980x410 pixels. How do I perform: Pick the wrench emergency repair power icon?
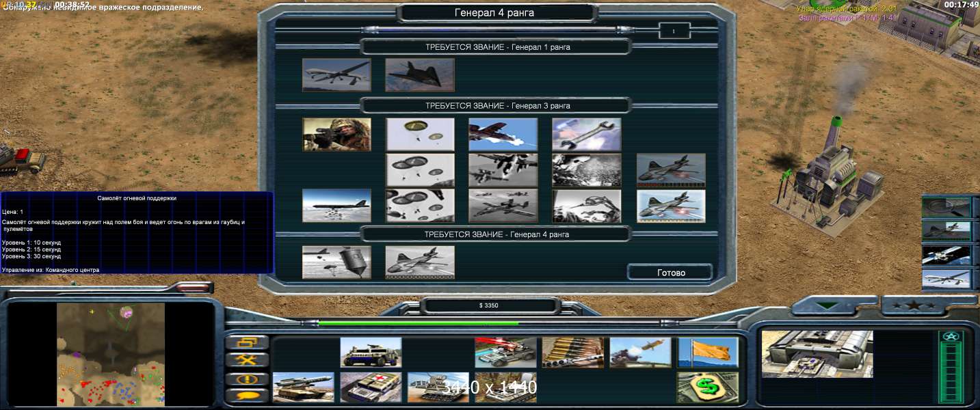(587, 135)
